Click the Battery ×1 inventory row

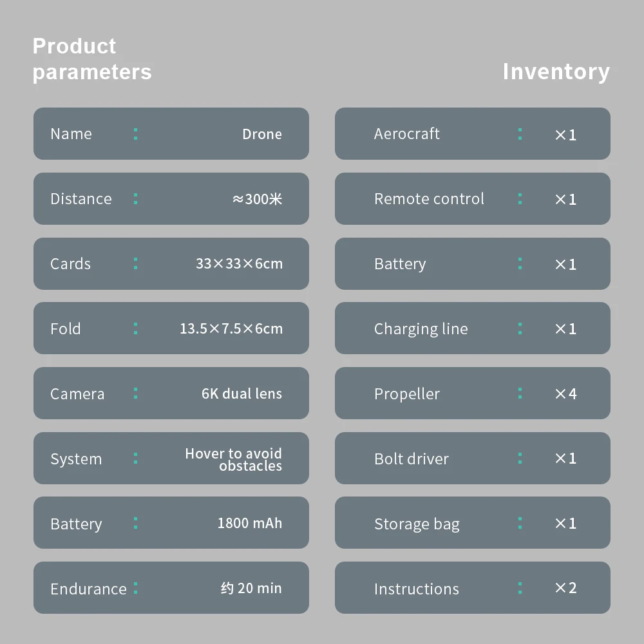tap(472, 264)
